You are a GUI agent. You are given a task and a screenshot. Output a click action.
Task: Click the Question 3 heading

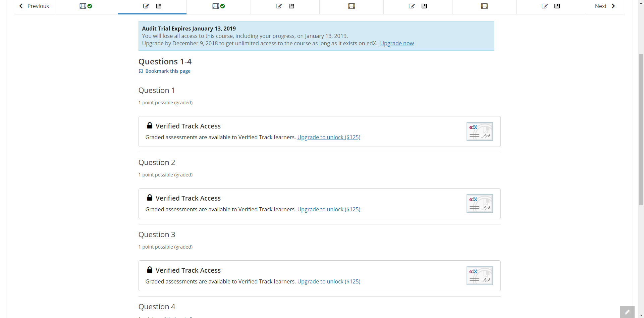pos(157,234)
